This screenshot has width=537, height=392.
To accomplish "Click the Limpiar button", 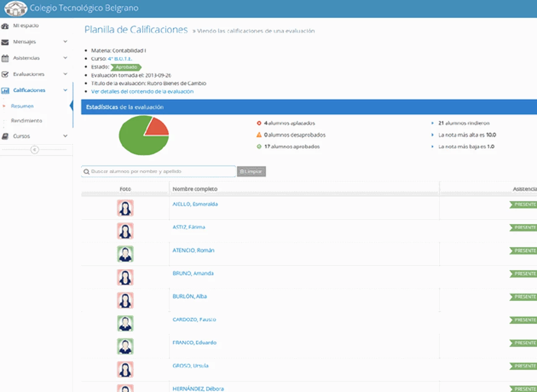I will click(251, 171).
